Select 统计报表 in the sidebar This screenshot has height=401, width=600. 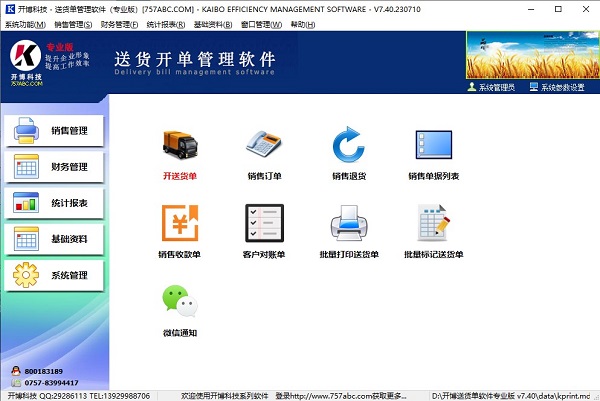coord(54,203)
